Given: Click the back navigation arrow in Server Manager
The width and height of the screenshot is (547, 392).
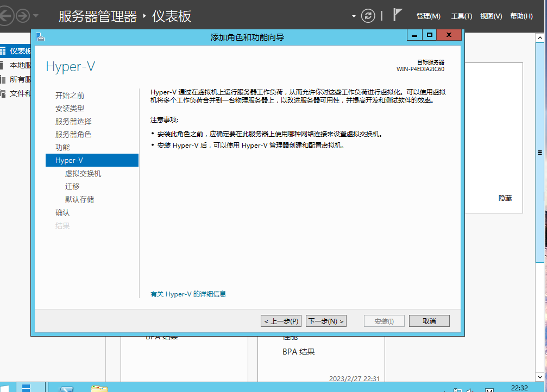Looking at the screenshot, I should click(5, 16).
